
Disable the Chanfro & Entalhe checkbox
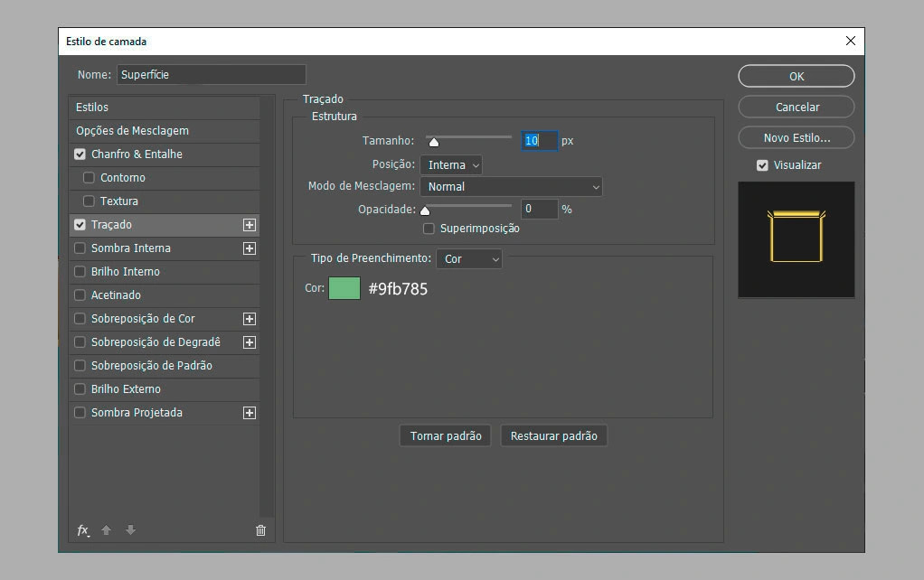(x=80, y=154)
